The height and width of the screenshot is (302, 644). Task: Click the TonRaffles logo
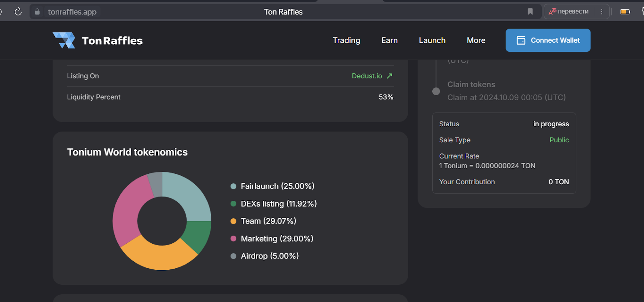click(98, 40)
